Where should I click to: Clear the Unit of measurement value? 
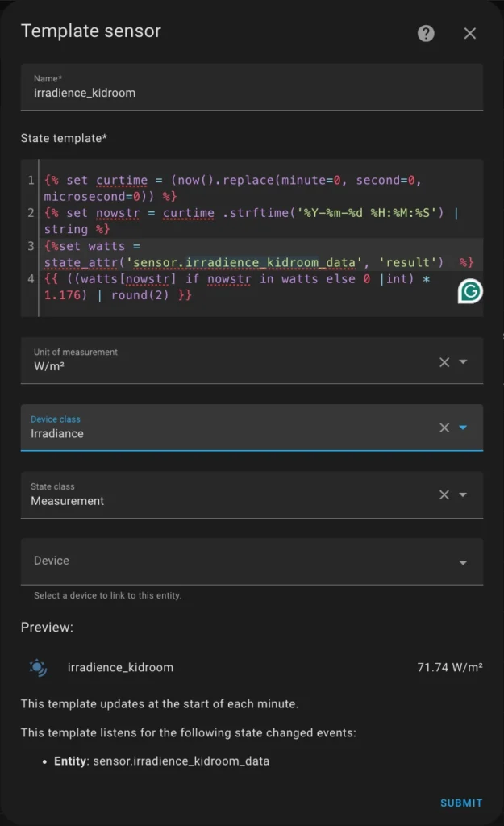[x=444, y=362]
